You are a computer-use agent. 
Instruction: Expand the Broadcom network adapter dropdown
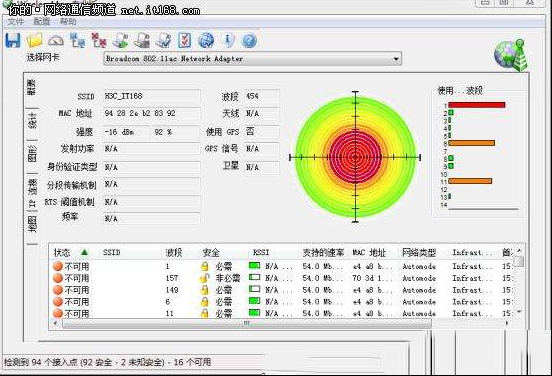point(396,59)
